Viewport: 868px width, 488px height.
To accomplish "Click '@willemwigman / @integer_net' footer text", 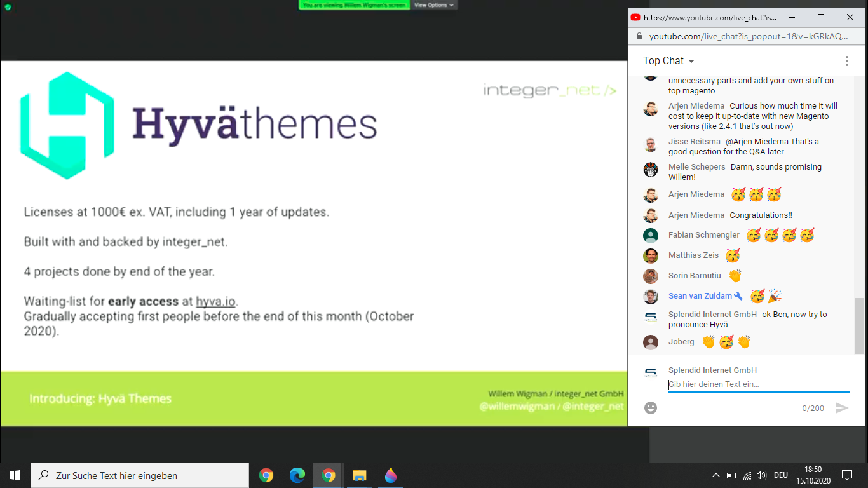I will pos(552,407).
